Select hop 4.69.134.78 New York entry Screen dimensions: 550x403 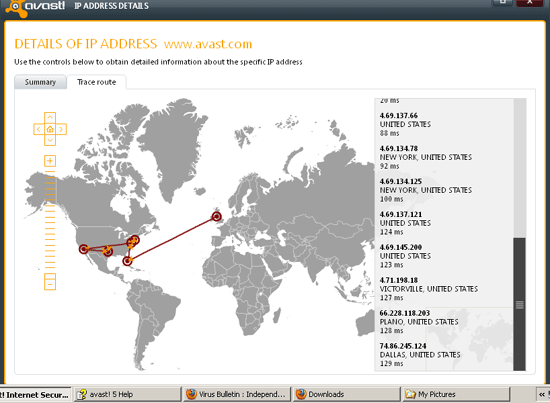point(425,157)
